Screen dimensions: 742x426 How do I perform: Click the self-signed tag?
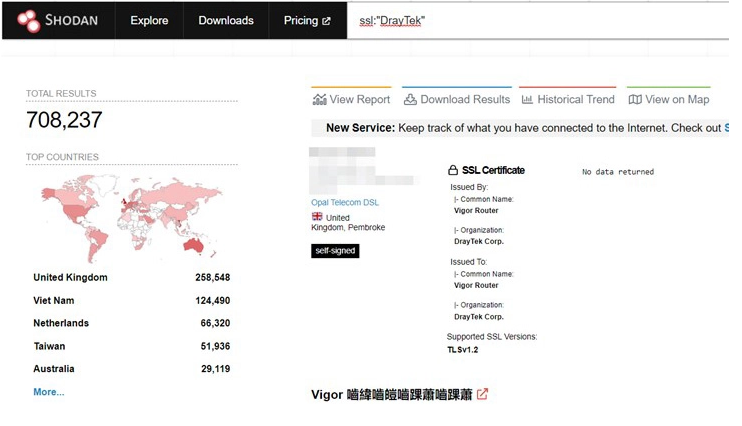tap(335, 251)
